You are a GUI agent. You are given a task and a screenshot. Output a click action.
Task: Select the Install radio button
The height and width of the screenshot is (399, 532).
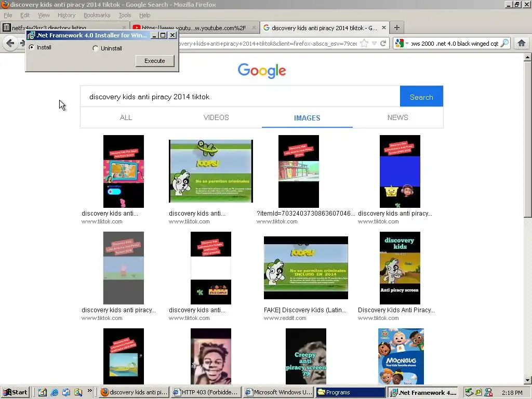tap(32, 47)
